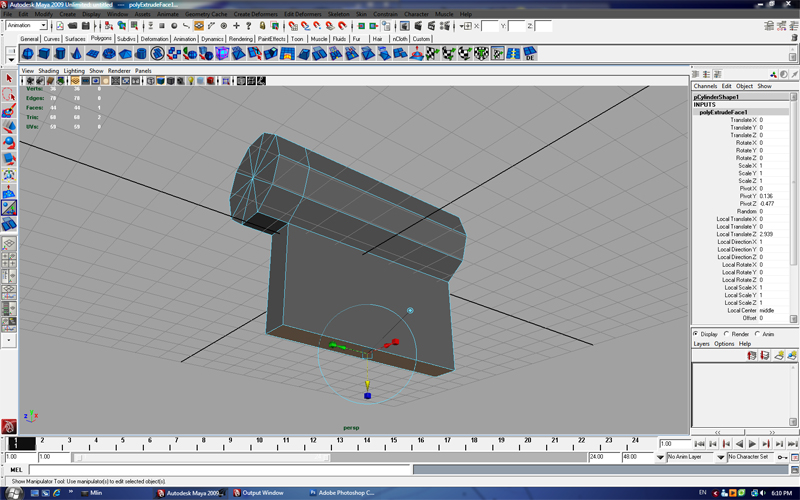Click the Show Manipulator tool in toolbox
800x500 pixels.
[x=9, y=207]
